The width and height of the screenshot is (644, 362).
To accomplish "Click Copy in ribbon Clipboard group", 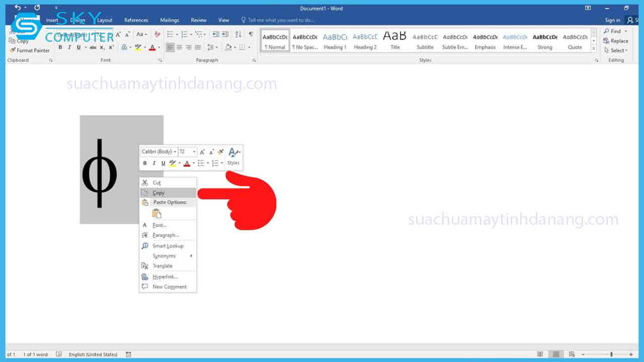I will 20,41.
